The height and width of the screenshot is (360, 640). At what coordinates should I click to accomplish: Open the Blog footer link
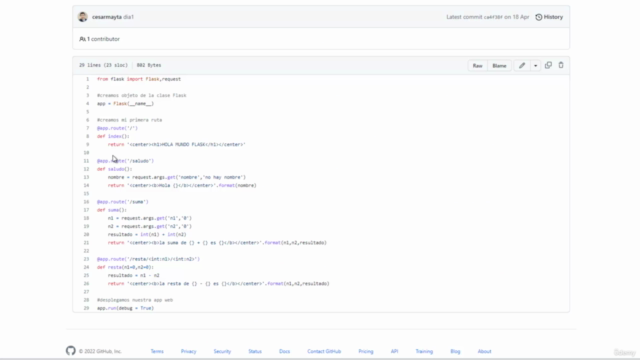(x=455, y=351)
